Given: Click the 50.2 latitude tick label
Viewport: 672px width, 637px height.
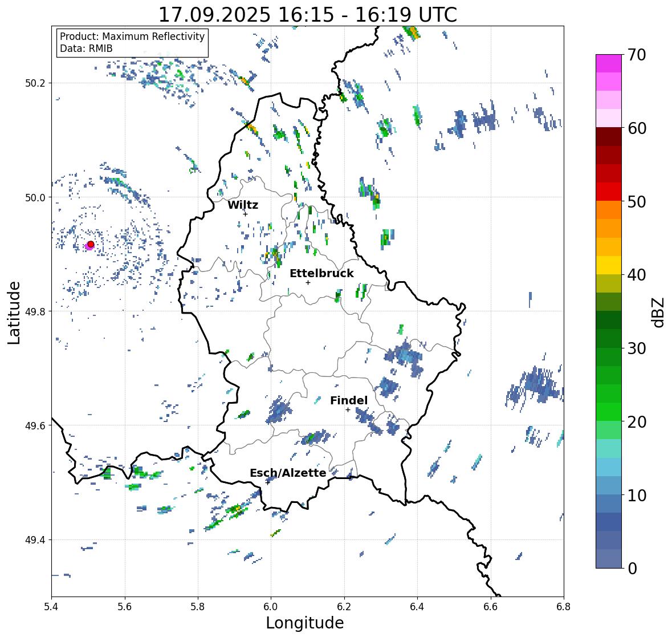Looking at the screenshot, I should point(35,83).
